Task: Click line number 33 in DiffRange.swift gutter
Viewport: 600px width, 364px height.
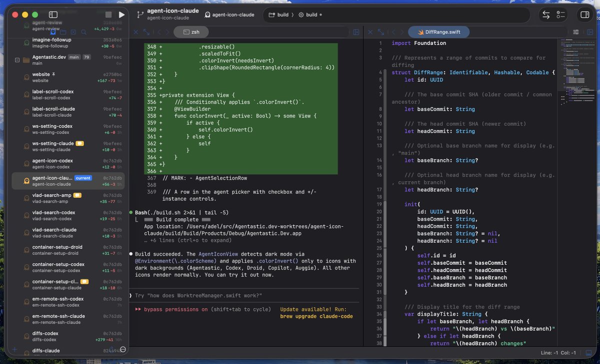Action: point(380,307)
